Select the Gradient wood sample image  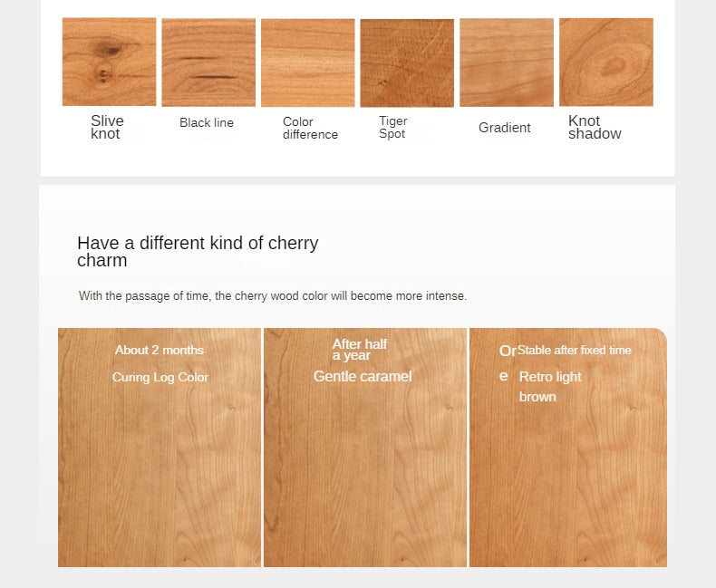[506, 62]
